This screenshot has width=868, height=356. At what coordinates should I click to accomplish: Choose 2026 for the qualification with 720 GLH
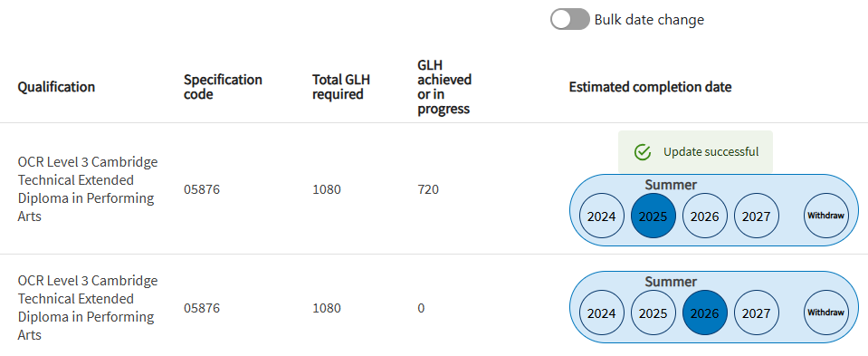705,216
